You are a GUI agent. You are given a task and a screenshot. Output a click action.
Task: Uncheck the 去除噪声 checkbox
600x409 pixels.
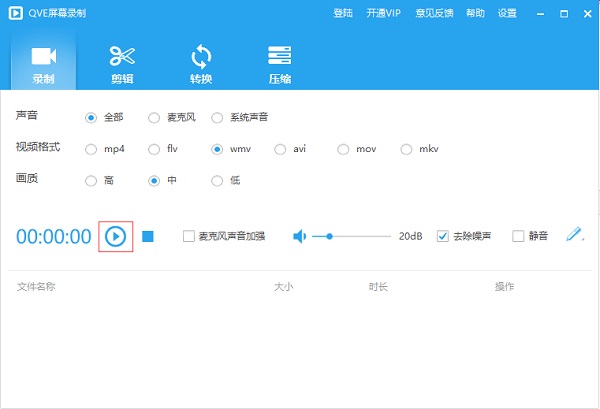pyautogui.click(x=443, y=237)
